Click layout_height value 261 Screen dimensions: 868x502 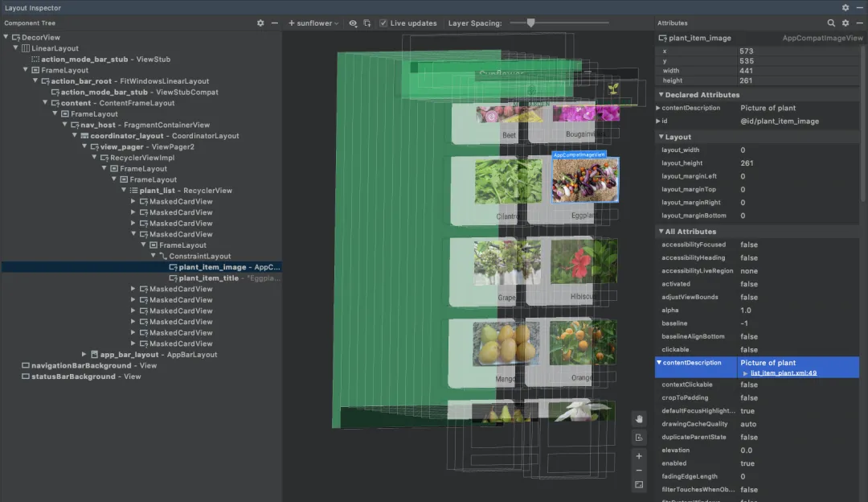[x=747, y=163]
